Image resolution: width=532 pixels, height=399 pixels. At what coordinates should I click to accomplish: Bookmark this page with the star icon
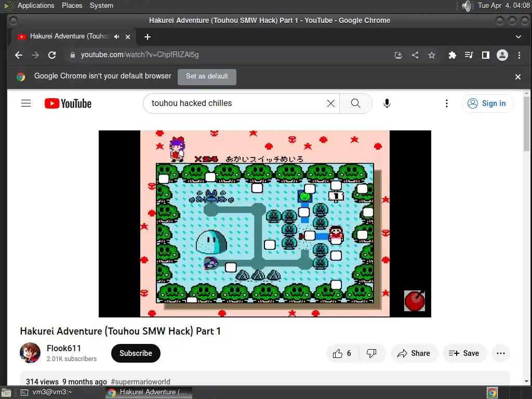pos(432,55)
